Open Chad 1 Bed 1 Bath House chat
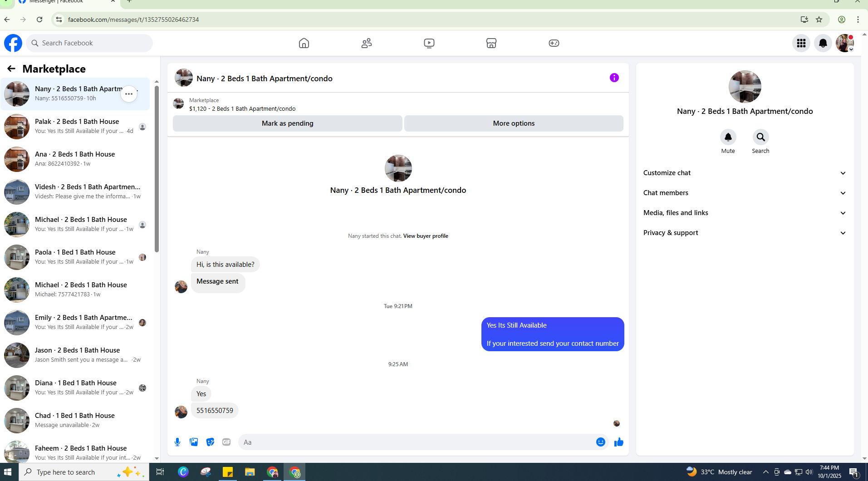 coord(75,421)
